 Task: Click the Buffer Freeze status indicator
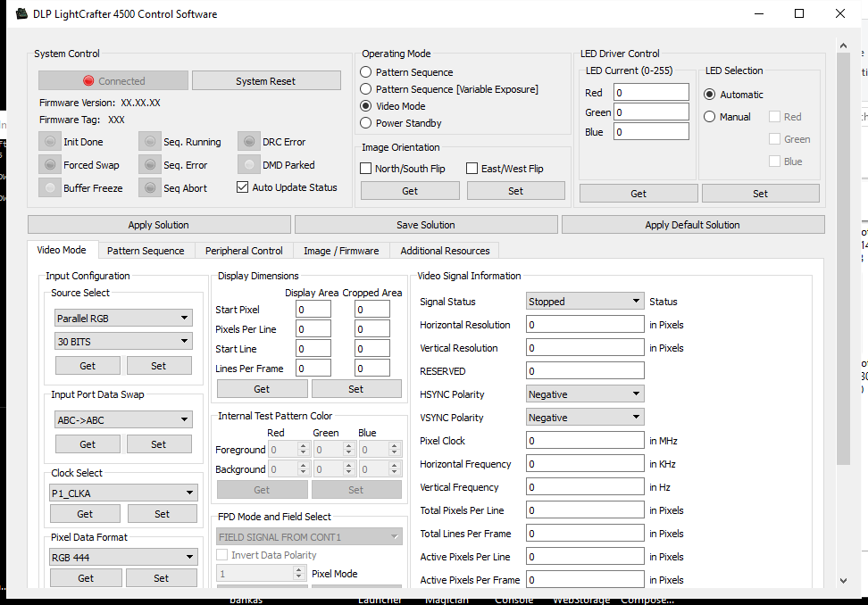[x=50, y=188]
